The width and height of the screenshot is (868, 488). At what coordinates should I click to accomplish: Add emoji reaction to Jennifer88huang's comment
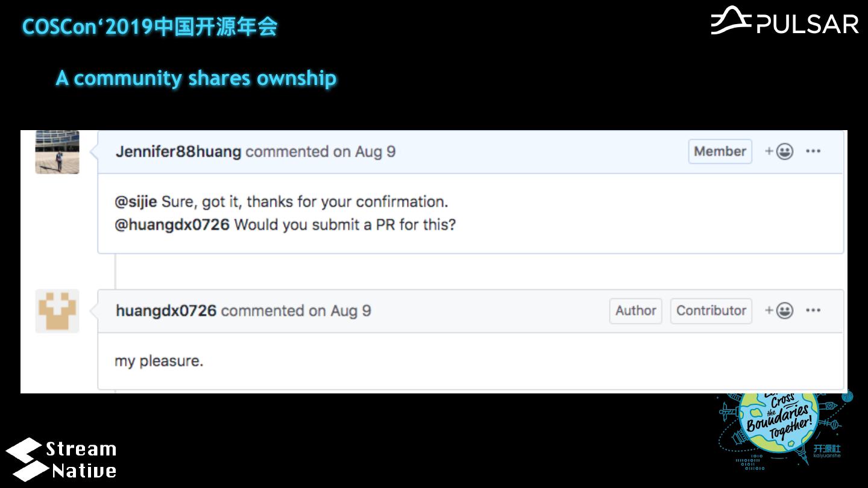coord(779,152)
